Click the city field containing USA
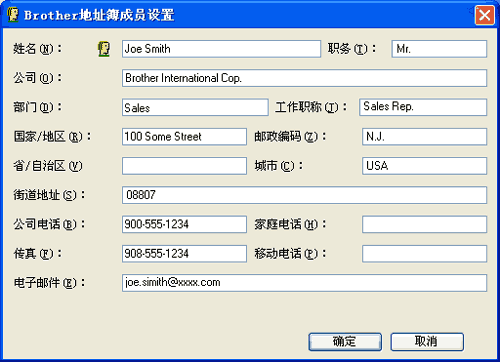 (x=425, y=166)
